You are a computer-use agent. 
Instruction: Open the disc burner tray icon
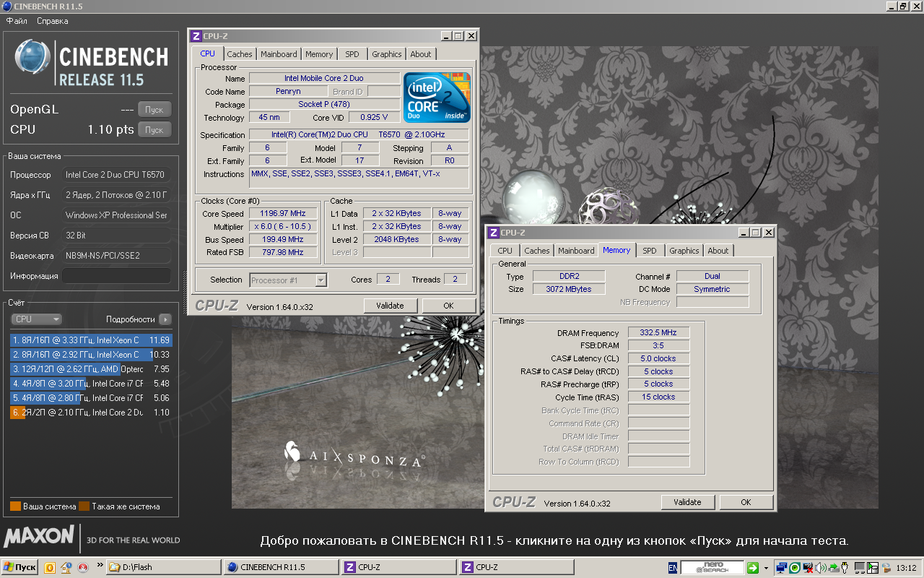click(x=886, y=568)
